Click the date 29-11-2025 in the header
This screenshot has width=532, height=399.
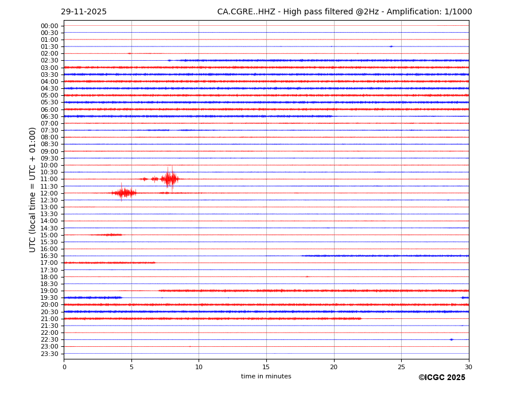[84, 12]
